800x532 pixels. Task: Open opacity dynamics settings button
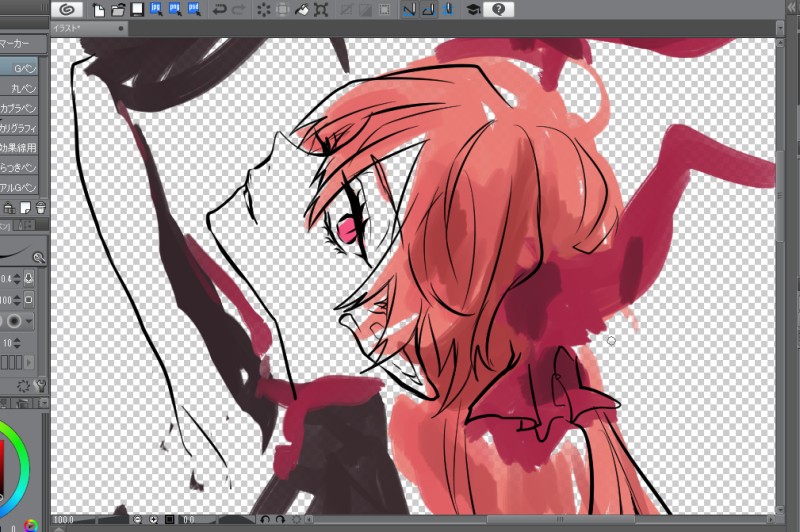click(29, 300)
